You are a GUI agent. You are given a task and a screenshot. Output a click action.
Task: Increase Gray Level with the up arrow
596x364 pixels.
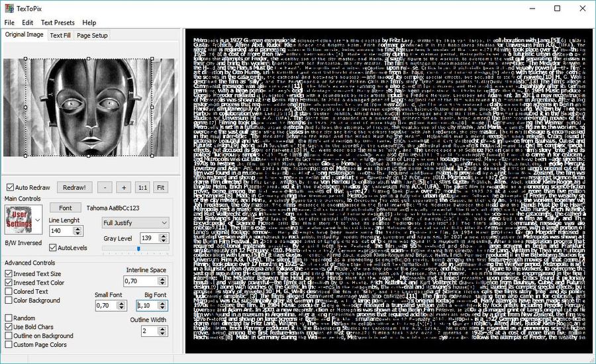[x=164, y=236]
